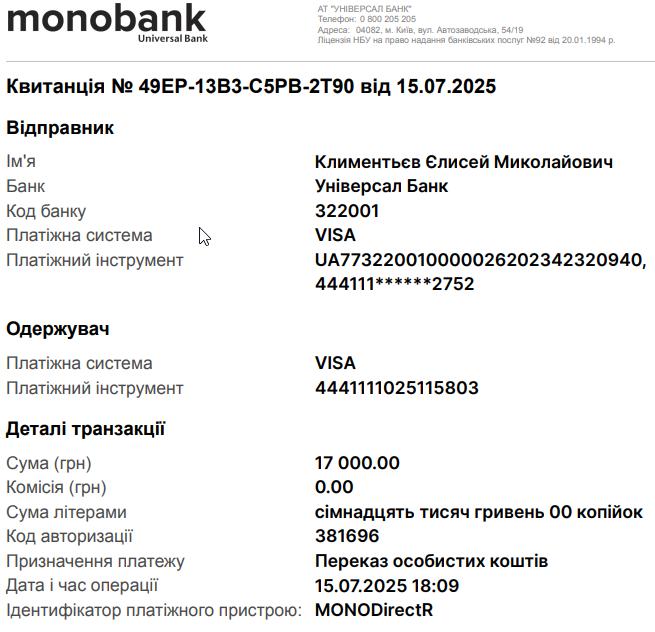Click the masked card number 444111******2752

[x=395, y=284]
